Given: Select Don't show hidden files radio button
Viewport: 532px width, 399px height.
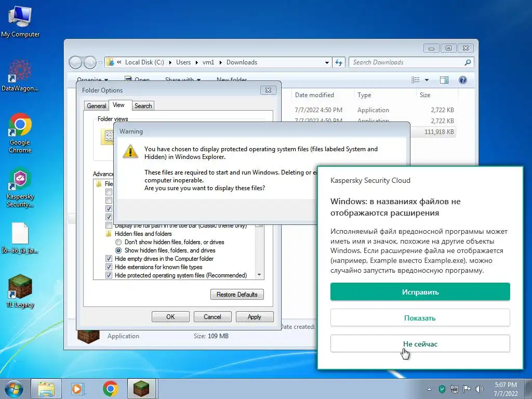Looking at the screenshot, I should 118,242.
